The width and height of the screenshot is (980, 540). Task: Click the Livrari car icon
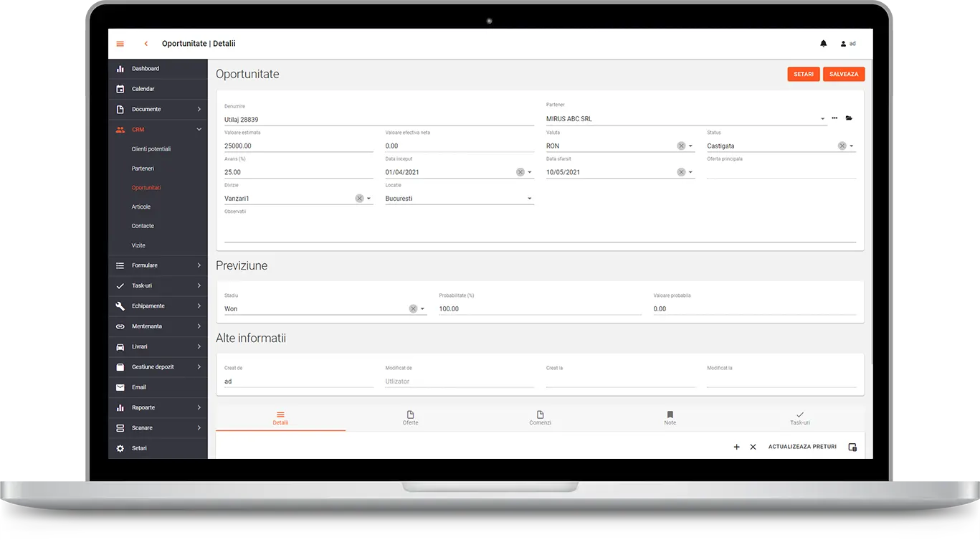click(x=120, y=346)
